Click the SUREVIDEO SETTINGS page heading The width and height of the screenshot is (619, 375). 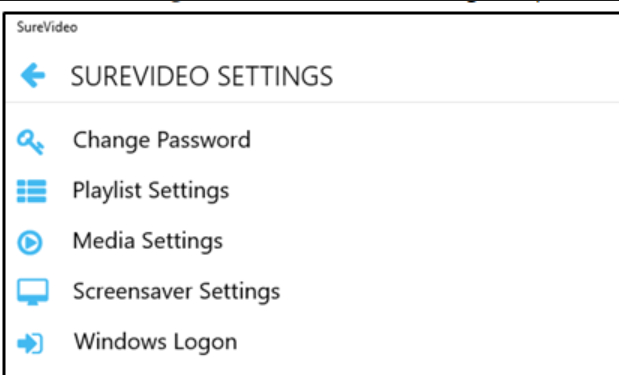tap(202, 76)
